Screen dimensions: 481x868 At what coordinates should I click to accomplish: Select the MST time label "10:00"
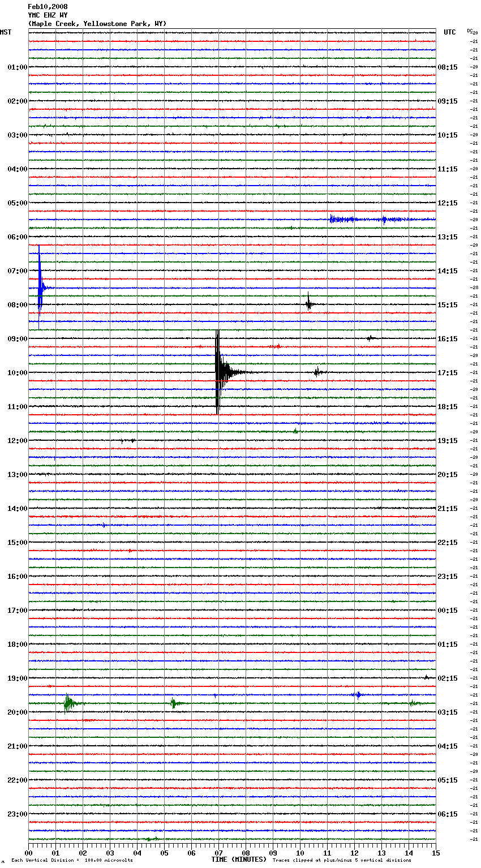[x=18, y=373]
